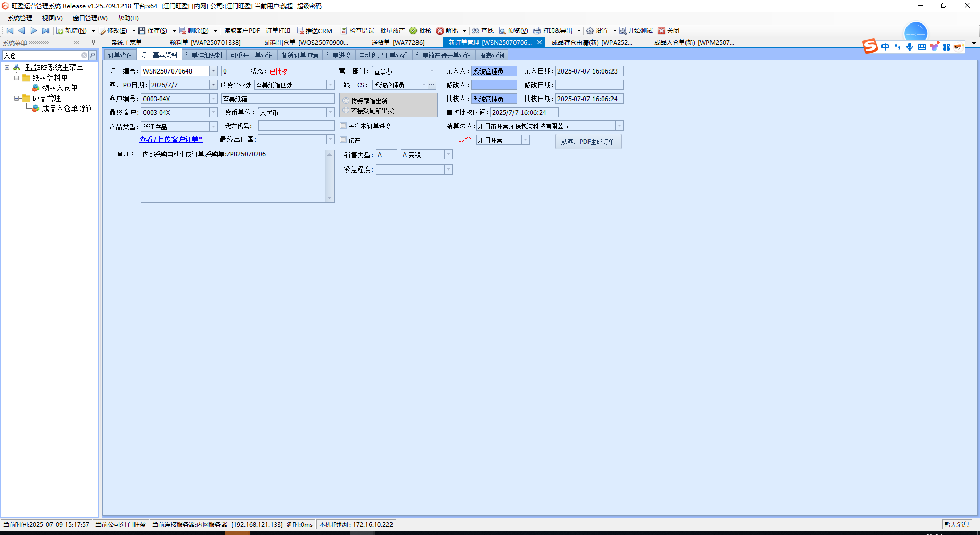Expand the 货币单位 dropdown
980x535 pixels.
tap(330, 112)
